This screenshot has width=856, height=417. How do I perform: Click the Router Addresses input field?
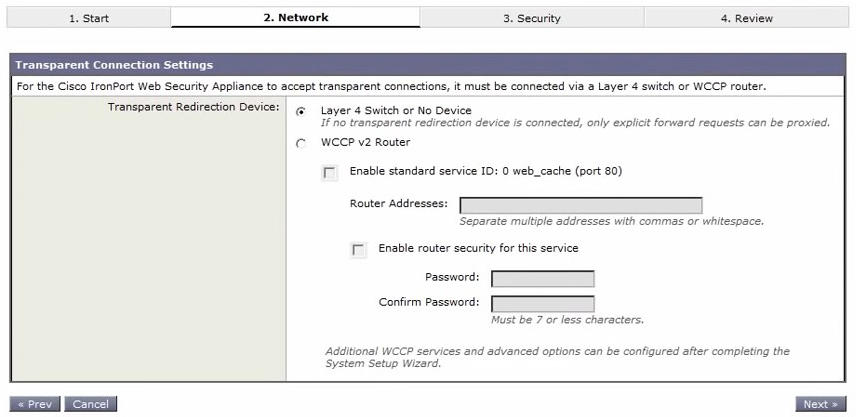580,205
